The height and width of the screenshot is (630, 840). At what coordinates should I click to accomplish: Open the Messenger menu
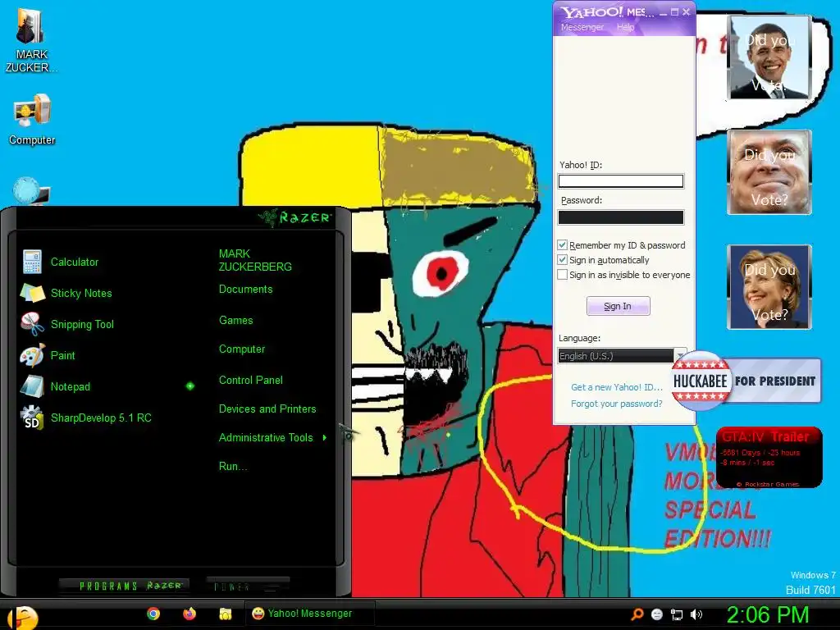tap(582, 27)
